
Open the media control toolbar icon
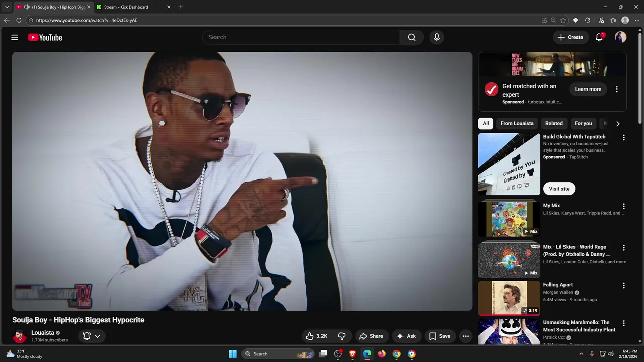[x=601, y=20]
